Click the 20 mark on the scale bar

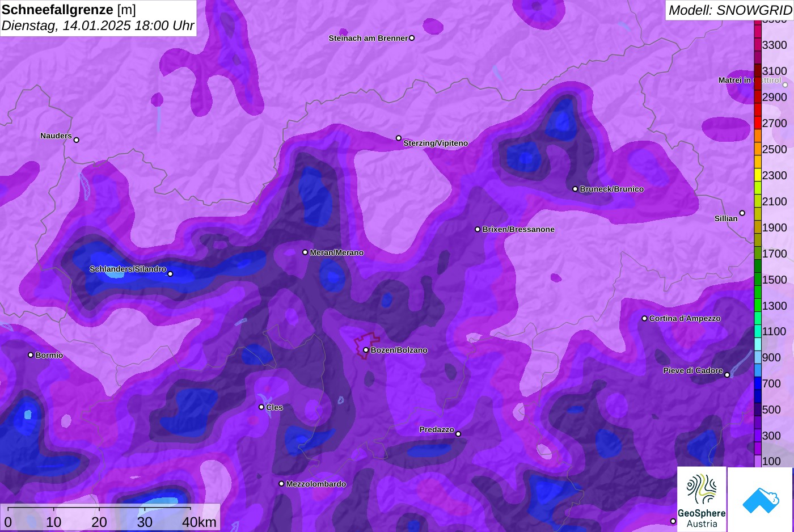[x=99, y=522]
